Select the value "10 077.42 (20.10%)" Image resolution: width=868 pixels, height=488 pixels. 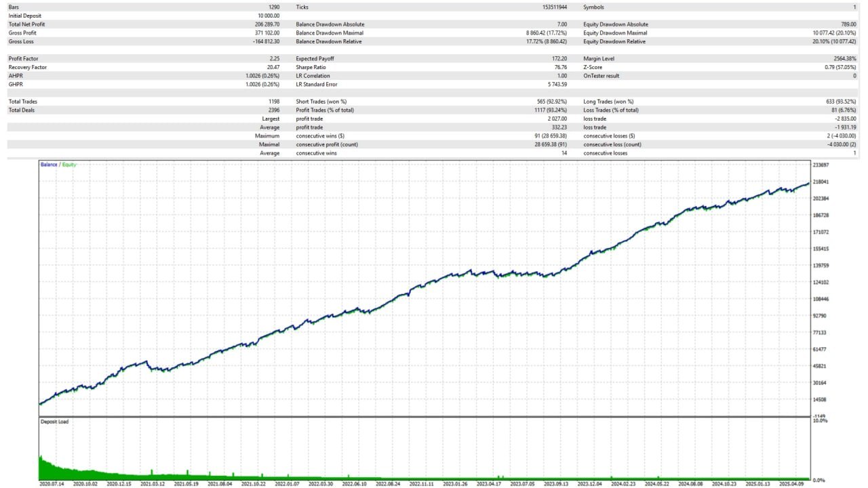tap(835, 33)
